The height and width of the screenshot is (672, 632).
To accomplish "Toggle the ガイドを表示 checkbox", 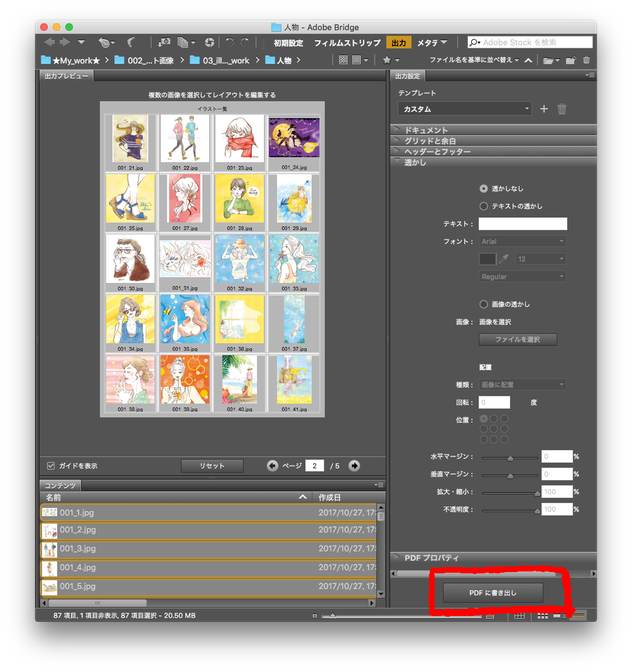I will tap(51, 465).
